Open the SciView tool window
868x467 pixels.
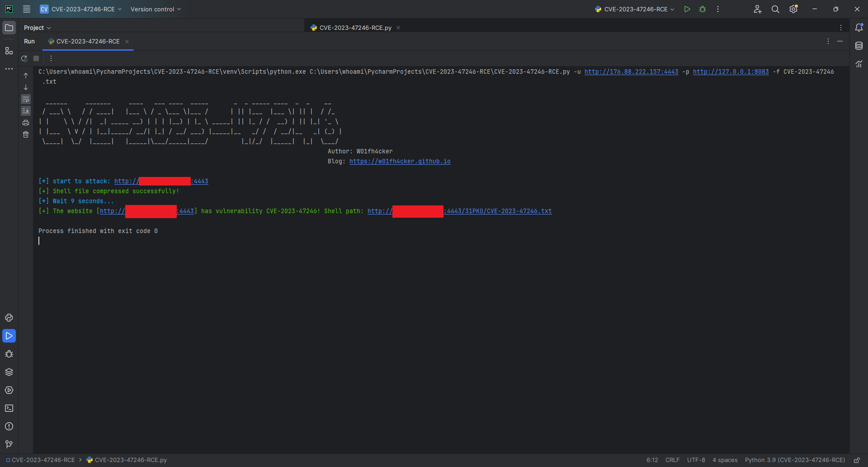(x=859, y=64)
